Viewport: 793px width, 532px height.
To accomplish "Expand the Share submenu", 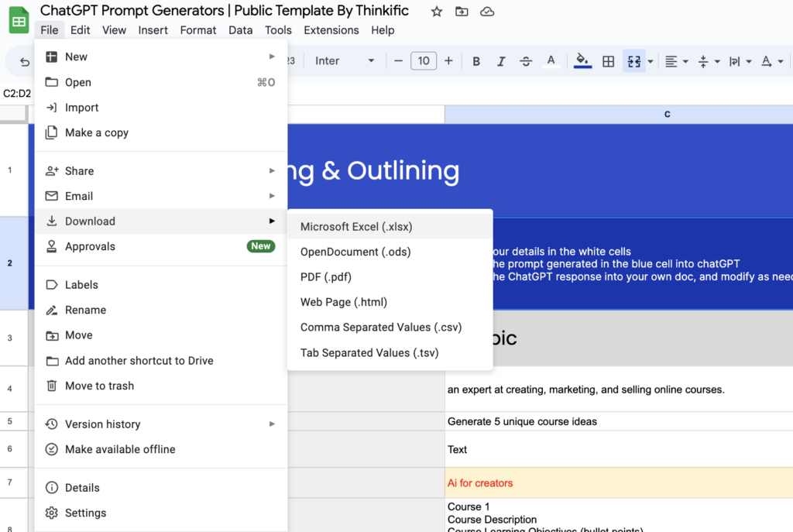I will (161, 171).
